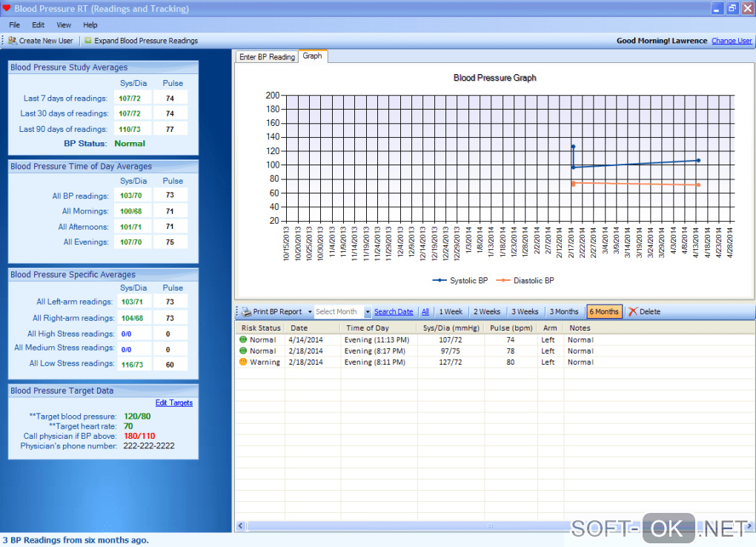Screen dimensions: 756x547
Task: Click the Edit Targets link
Action: tap(173, 403)
